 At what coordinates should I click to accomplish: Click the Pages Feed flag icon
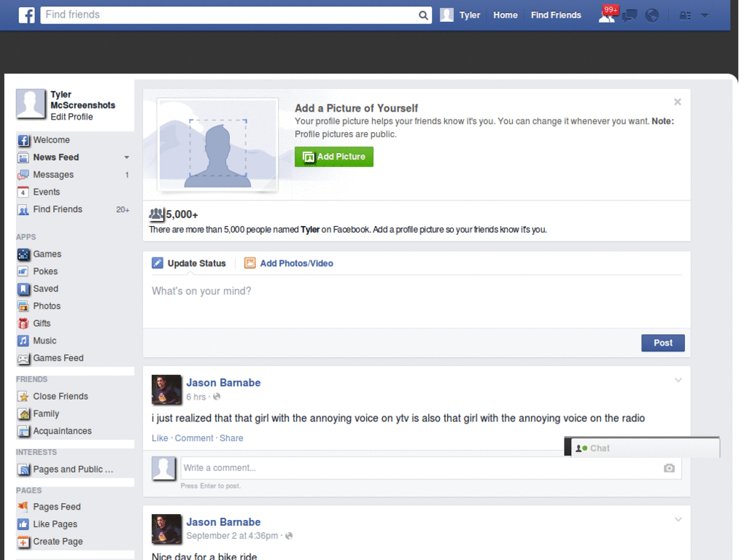23,507
